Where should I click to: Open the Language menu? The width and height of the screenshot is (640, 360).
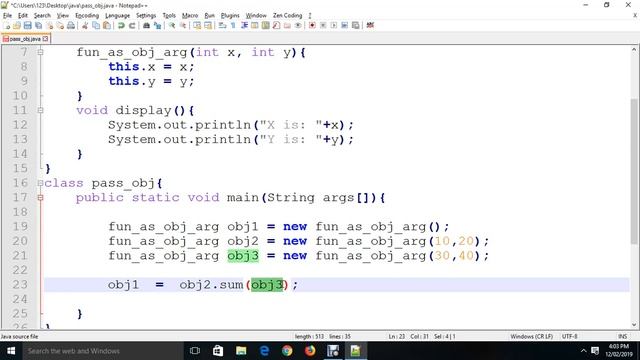(x=118, y=16)
